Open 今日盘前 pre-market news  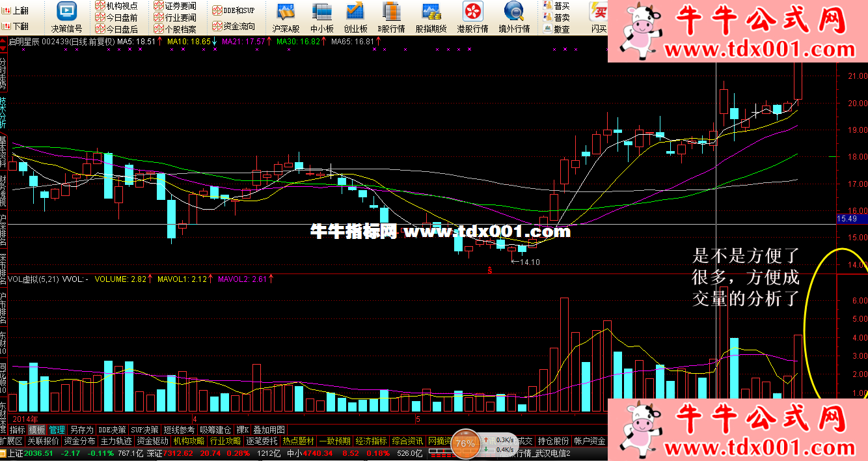116,18
